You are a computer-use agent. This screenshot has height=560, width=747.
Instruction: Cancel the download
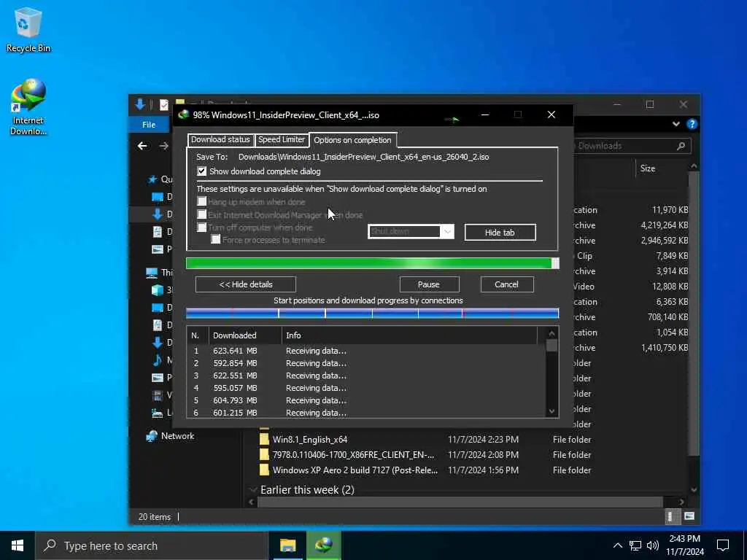[x=506, y=284]
